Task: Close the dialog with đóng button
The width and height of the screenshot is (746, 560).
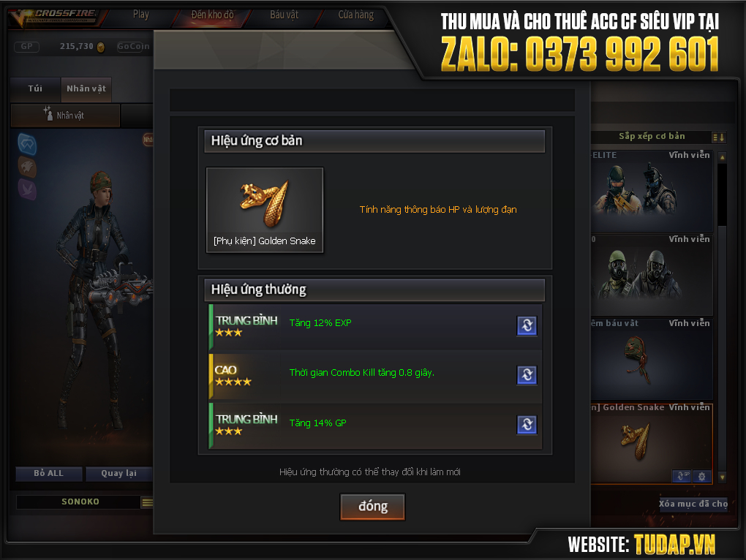Action: (372, 507)
